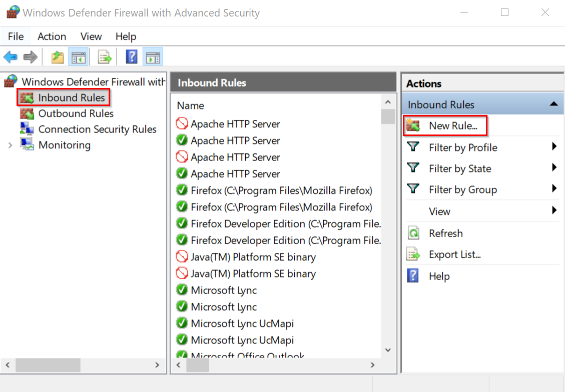Click the Refresh action in Actions pane
Screen dimensions: 565x392
point(445,233)
